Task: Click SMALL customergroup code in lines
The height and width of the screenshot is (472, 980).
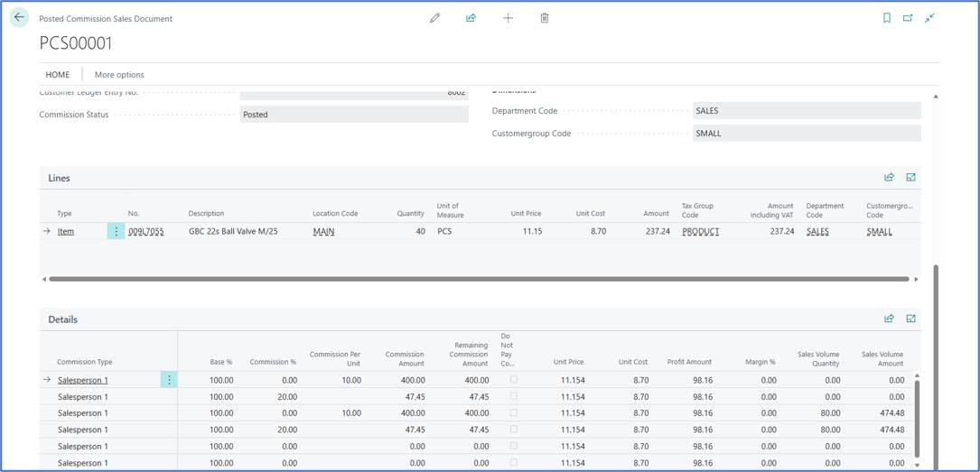Action: pyautogui.click(x=880, y=231)
